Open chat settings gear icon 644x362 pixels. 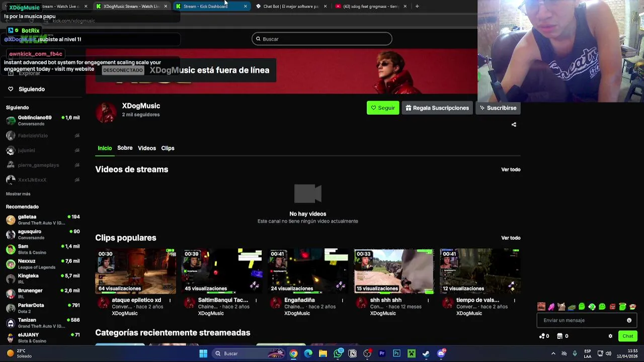(x=610, y=336)
